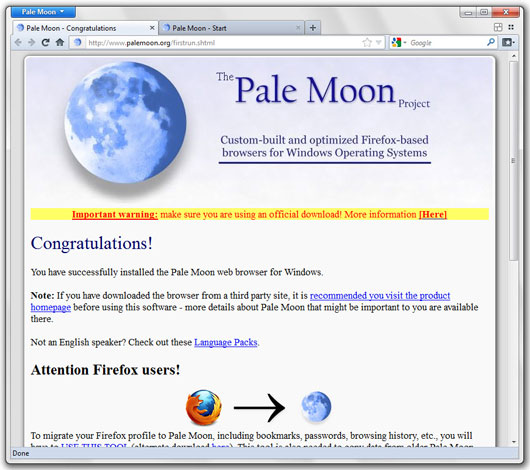Close the Pale Moon window
The image size is (530, 470).
pos(506,13)
